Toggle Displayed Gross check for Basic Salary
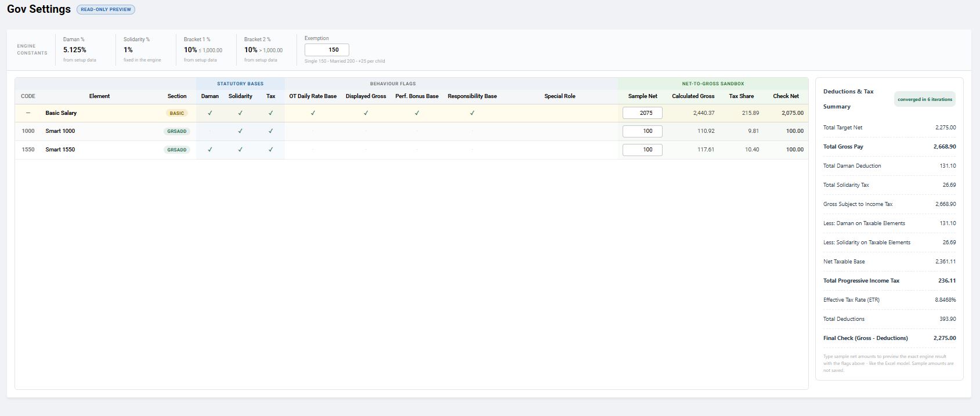The image size is (980, 416). tap(366, 113)
